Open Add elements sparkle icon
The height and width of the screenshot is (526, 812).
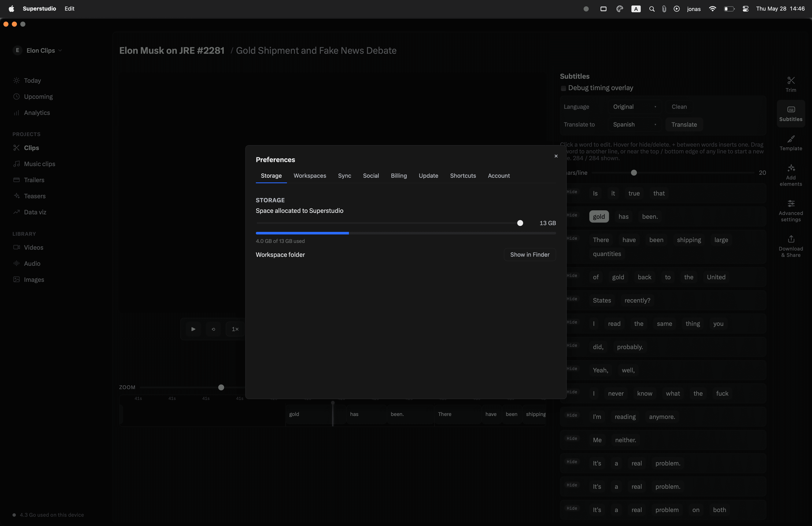point(790,168)
